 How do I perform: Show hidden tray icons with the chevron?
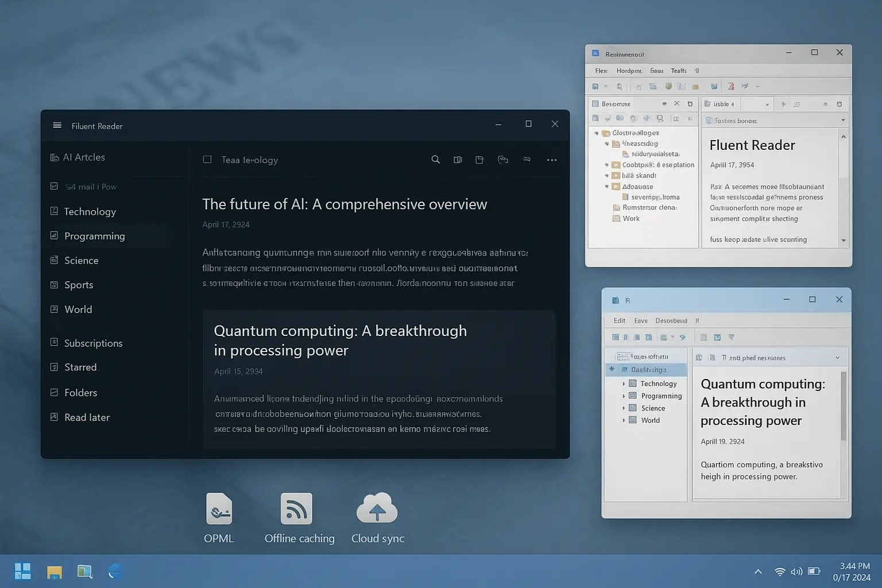click(758, 571)
